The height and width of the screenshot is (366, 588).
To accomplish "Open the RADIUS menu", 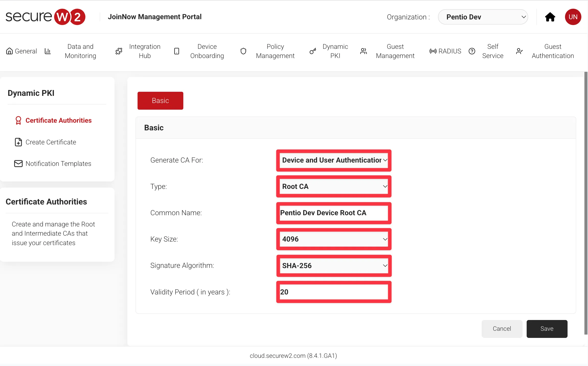I will pos(445,51).
